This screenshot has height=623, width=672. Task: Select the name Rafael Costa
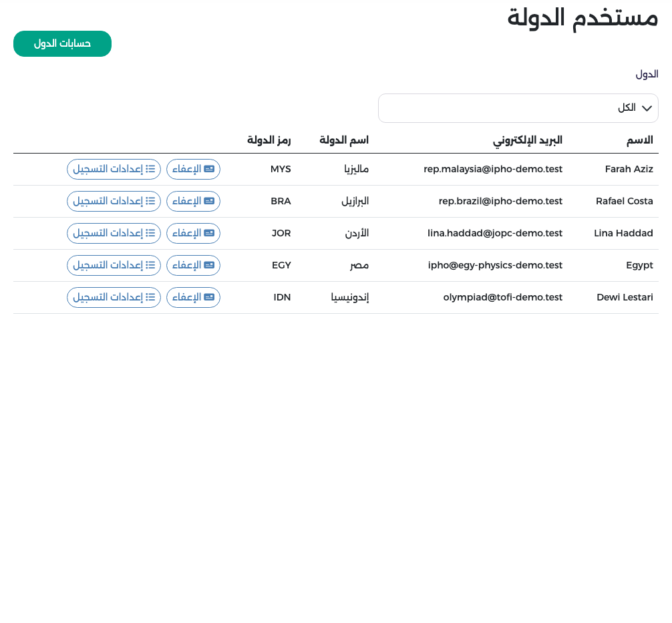[624, 202]
